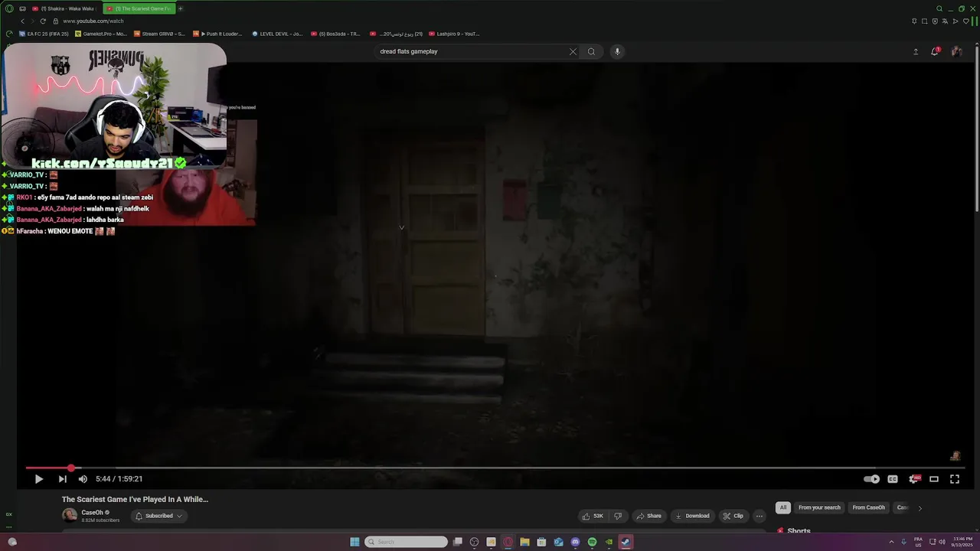Open the Push It Louder bookmark
980x551 pixels.
pos(217,34)
